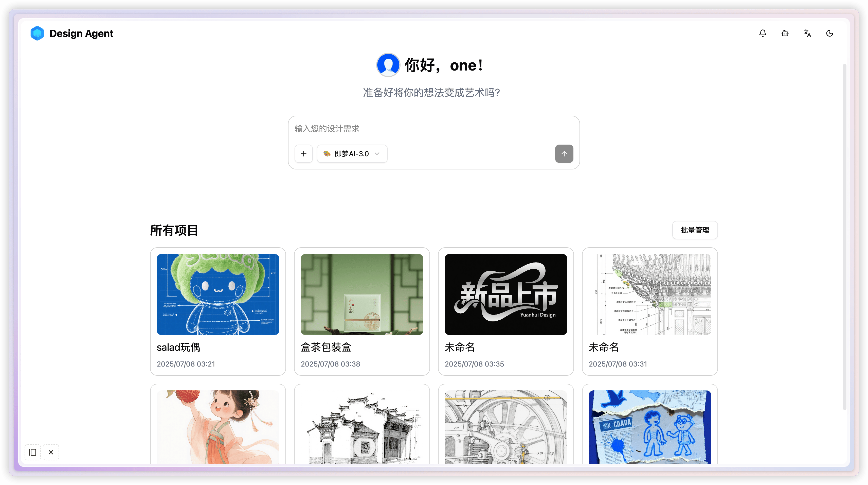Open the salad玩偶 project thumbnail
Screen dimensions: 868x485
pyautogui.click(x=218, y=294)
